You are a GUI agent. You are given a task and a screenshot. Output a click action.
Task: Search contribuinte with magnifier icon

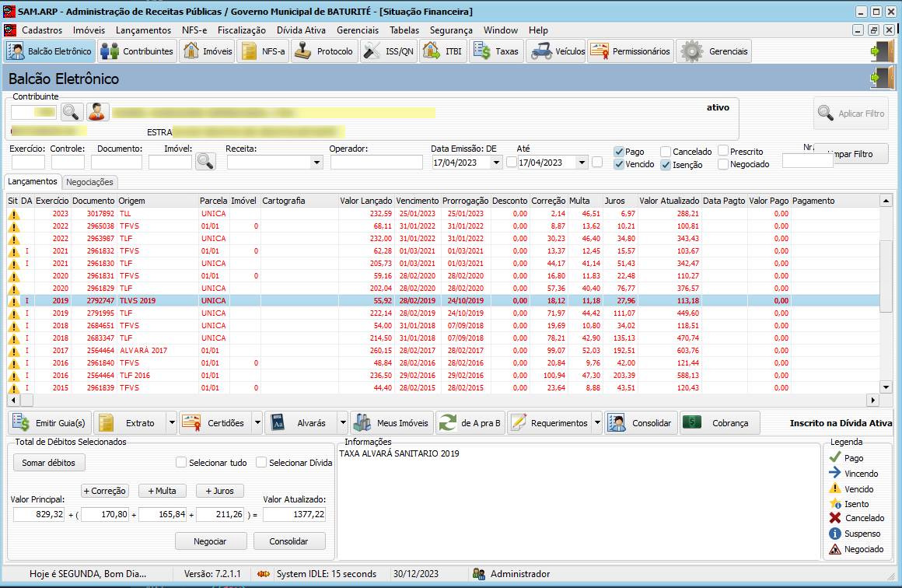click(x=72, y=112)
